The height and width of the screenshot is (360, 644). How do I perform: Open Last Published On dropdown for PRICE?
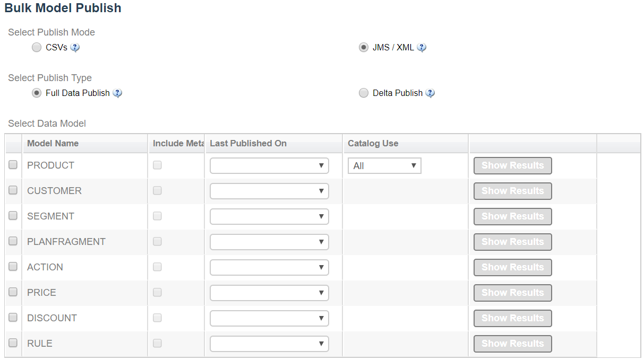coord(269,293)
